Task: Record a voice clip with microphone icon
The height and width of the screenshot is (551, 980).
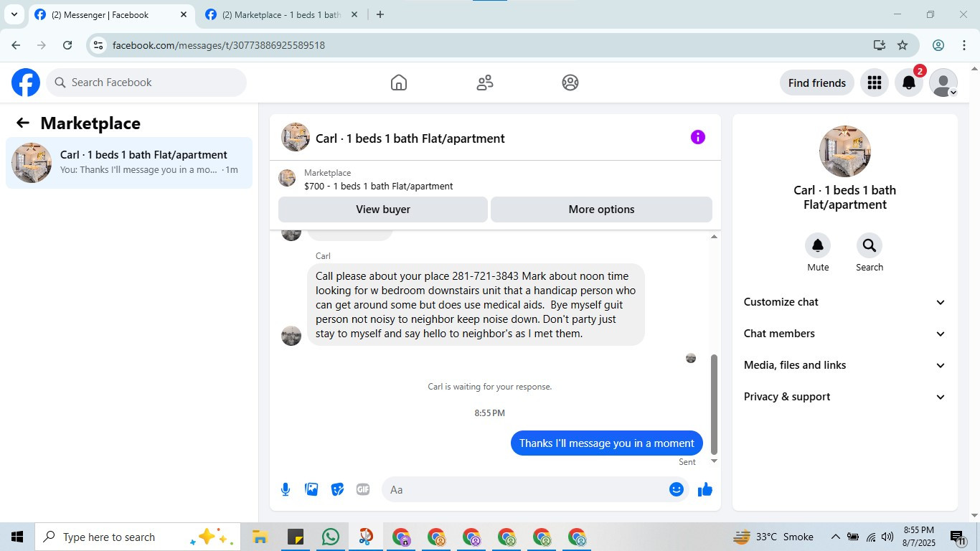Action: point(286,489)
